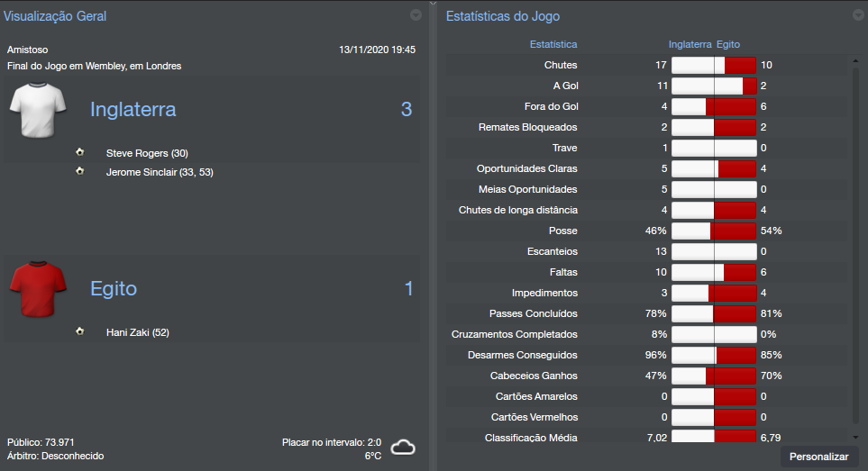868x471 pixels.
Task: Click England's white jersey icon
Action: 38,110
